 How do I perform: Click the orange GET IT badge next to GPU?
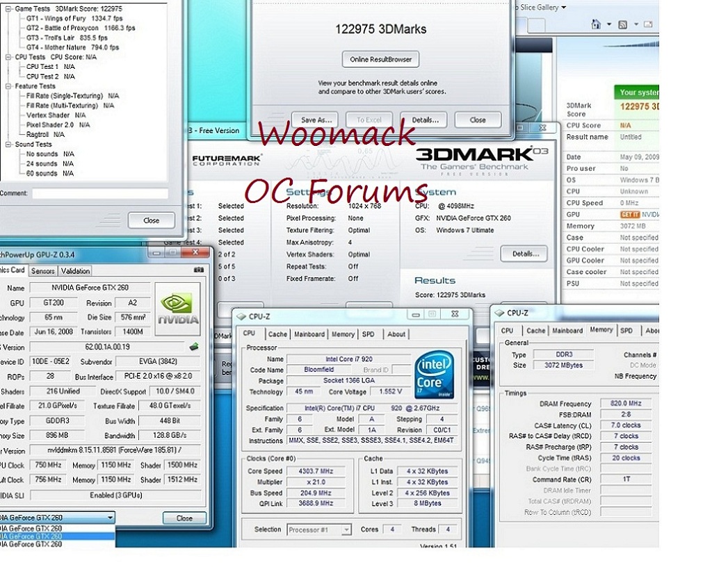[x=629, y=215]
